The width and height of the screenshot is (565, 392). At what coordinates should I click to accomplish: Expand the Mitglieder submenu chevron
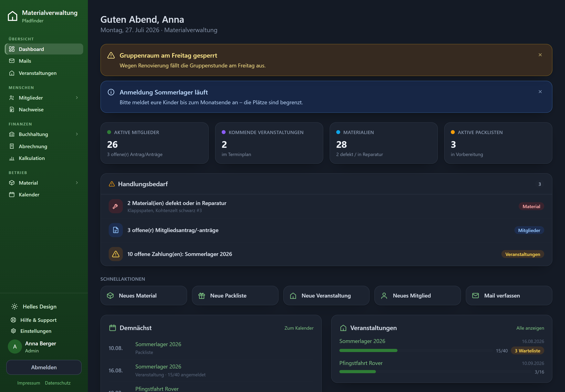[x=77, y=98]
